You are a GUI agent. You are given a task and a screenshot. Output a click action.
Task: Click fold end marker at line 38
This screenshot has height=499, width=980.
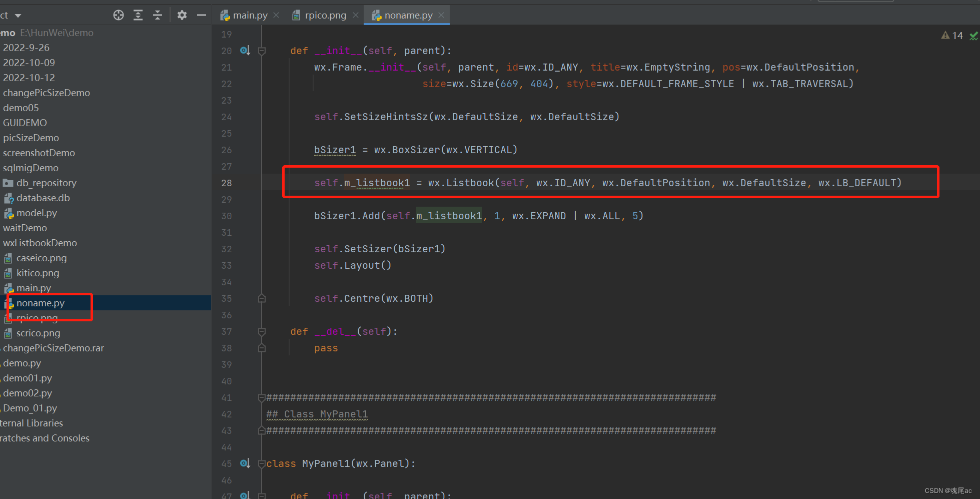(262, 348)
